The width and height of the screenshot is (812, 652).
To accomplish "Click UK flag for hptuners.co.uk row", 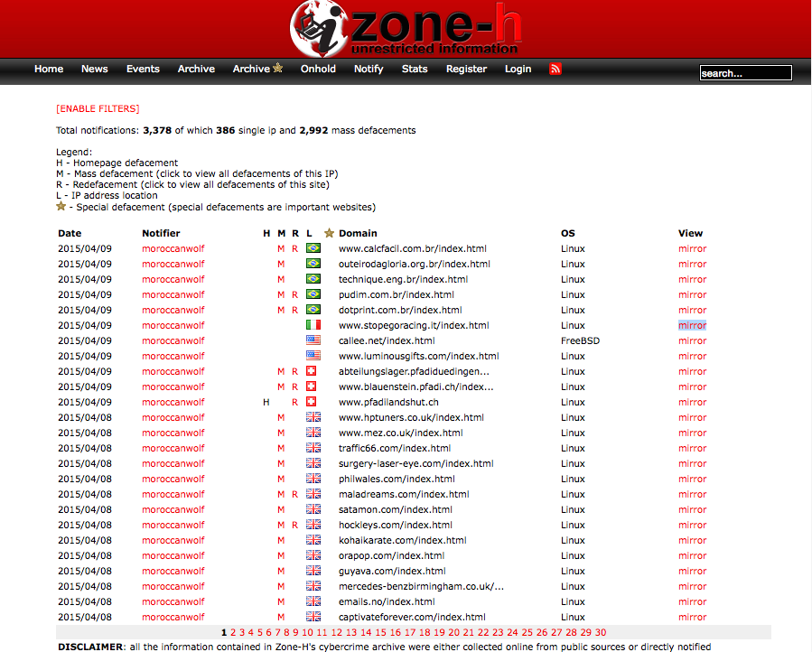I will [x=313, y=417].
